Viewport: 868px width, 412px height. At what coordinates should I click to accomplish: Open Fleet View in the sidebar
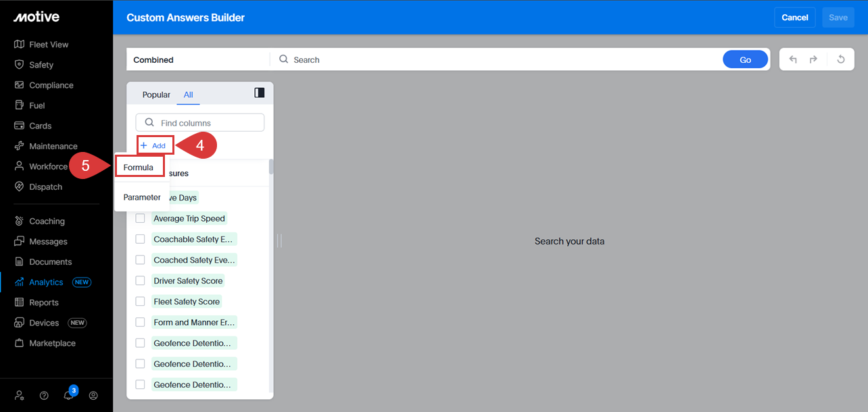(49, 45)
